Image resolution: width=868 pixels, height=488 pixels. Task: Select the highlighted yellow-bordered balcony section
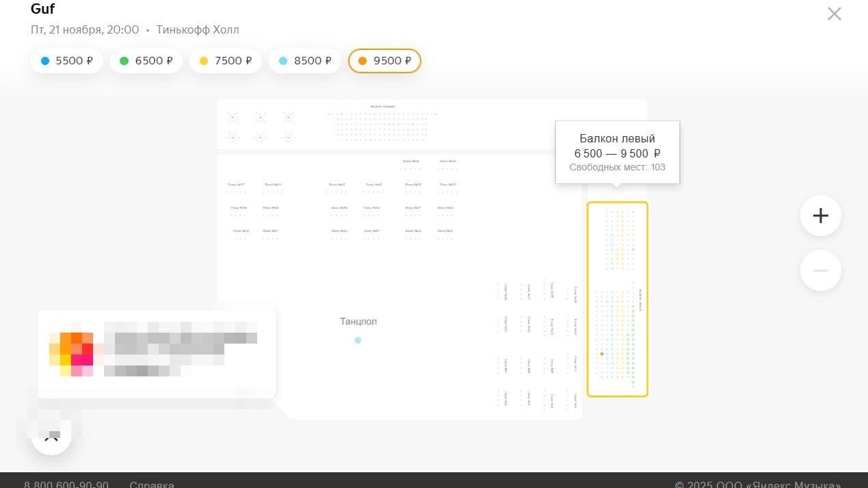[617, 299]
